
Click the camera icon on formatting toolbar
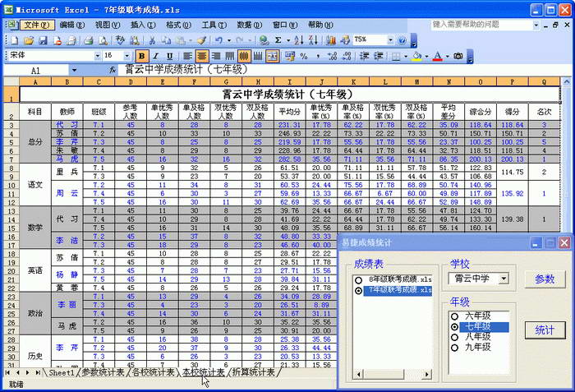tap(458, 56)
